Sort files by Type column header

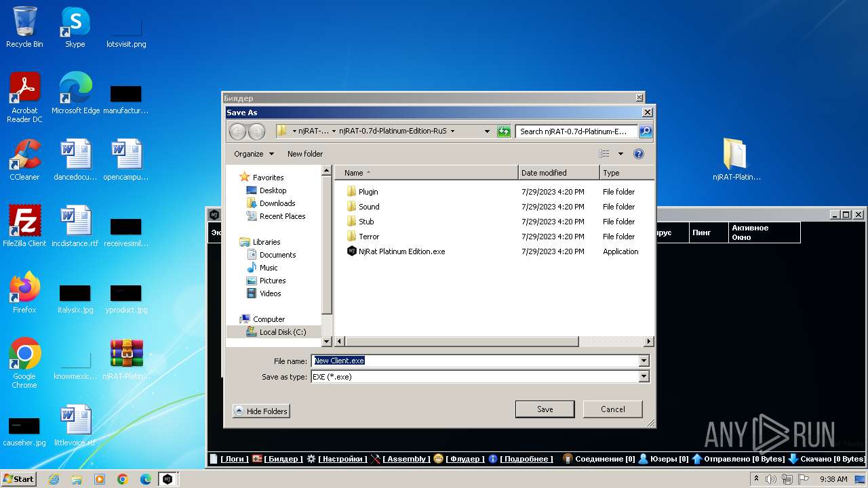click(x=627, y=173)
